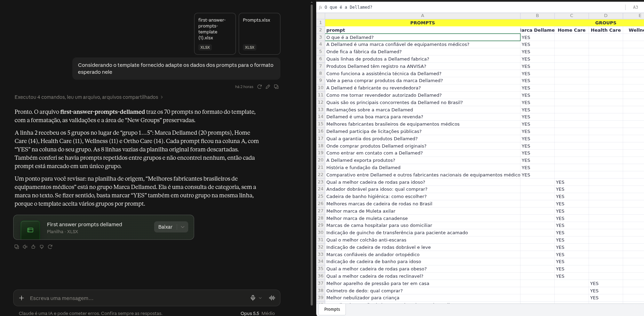Click the GROUPS yellow header cell
The image size is (644, 316).
click(x=606, y=23)
